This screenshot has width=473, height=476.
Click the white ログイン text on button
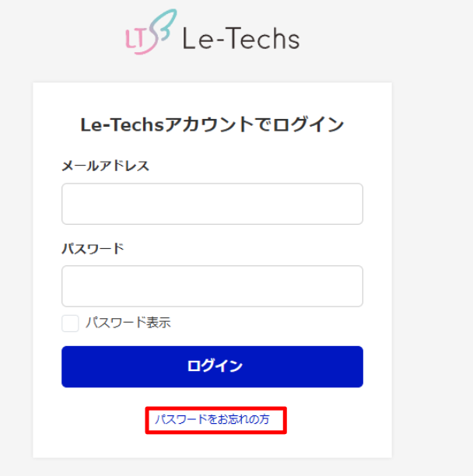point(215,366)
